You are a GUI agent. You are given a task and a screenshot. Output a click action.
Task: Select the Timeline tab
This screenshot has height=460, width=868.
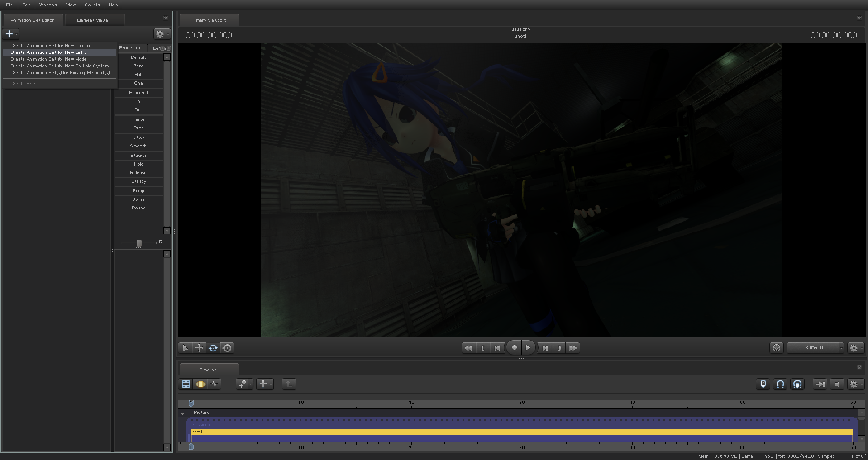pos(208,370)
